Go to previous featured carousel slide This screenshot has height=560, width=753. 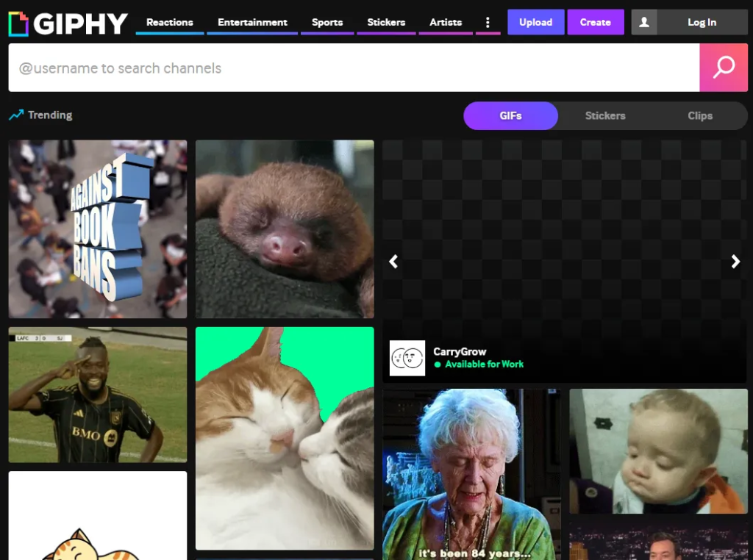pos(393,262)
